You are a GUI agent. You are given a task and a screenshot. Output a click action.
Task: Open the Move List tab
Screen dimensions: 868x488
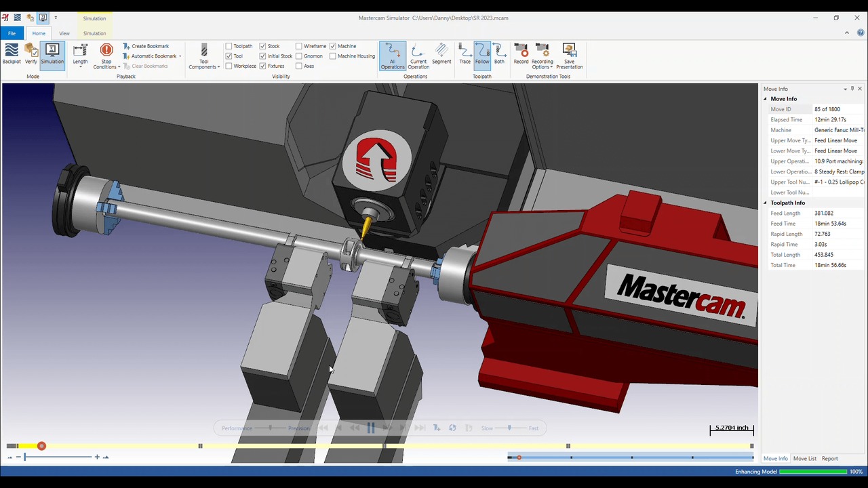tap(805, 459)
